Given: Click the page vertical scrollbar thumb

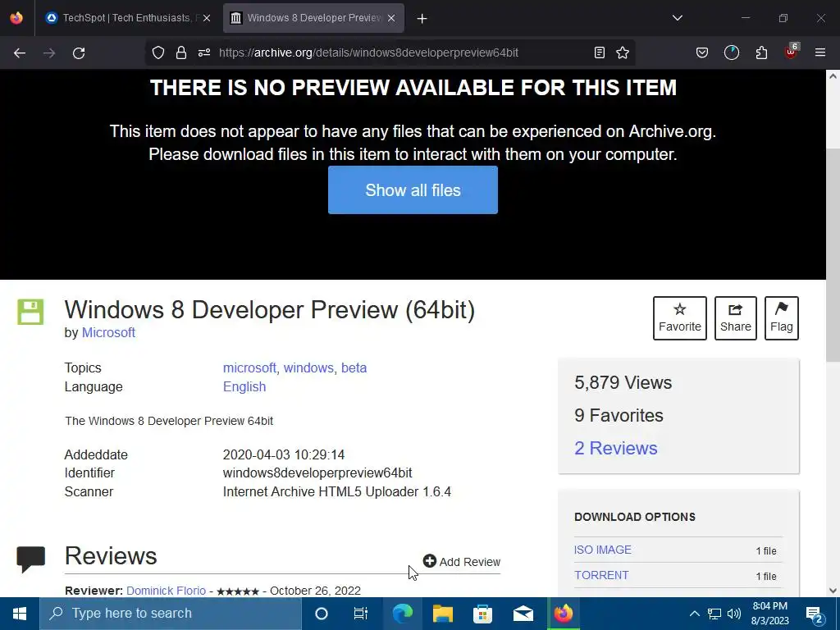Looking at the screenshot, I should [833, 254].
